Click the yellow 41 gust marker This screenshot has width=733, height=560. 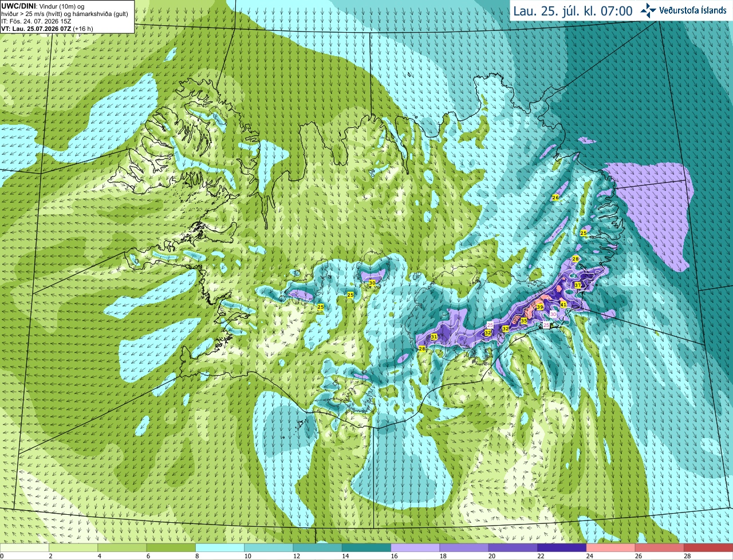[563, 305]
